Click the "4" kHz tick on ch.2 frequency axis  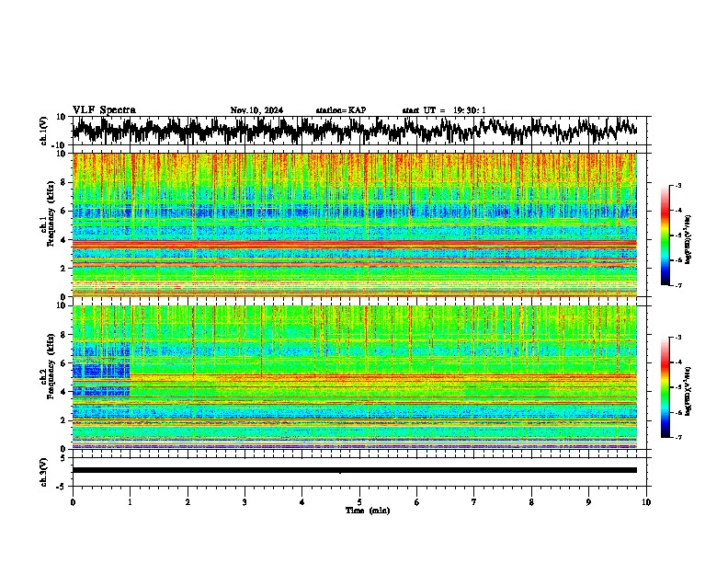tap(64, 392)
